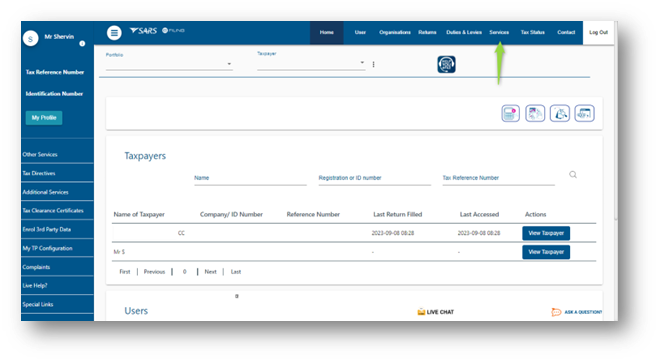Click the Ask a Question speech bubble
Screen dimensions: 660x363
coord(556,312)
